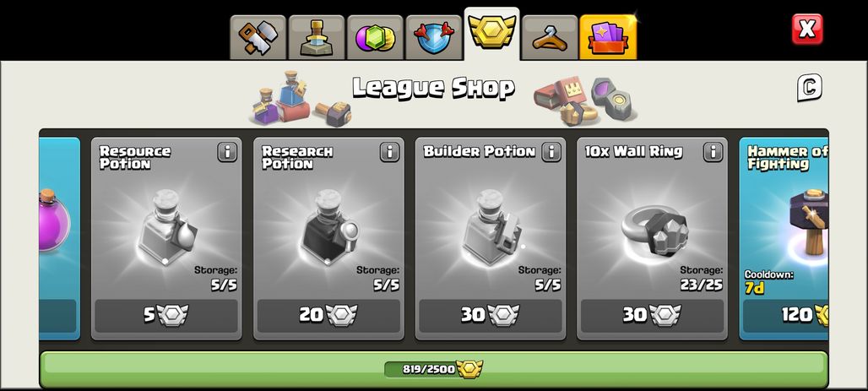
Task: Select the shield with arrows tab
Action: point(434,38)
